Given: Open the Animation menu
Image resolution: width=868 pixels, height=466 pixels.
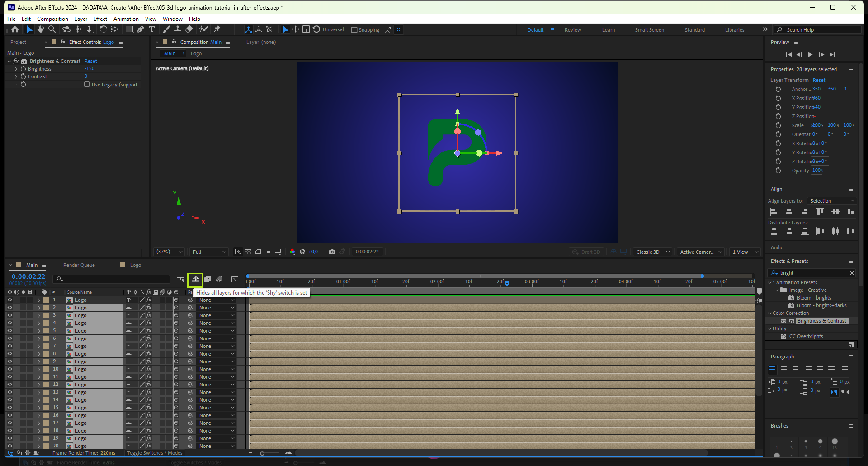Looking at the screenshot, I should pyautogui.click(x=126, y=19).
